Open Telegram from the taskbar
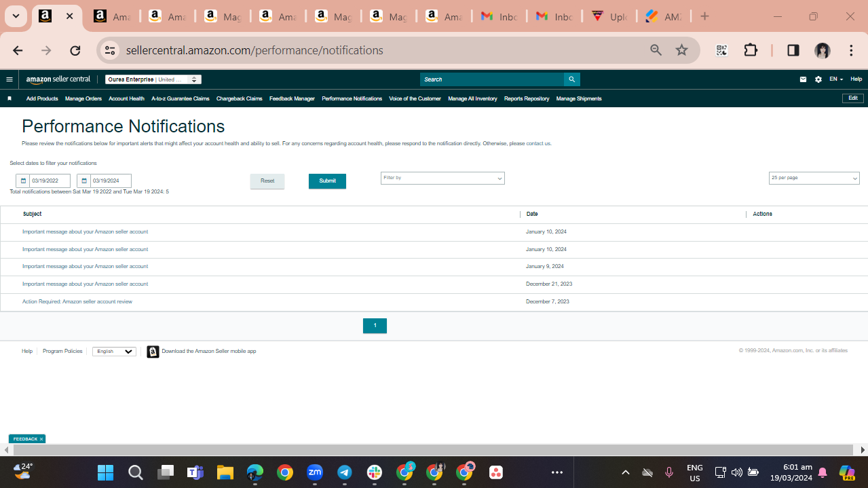Screen dimensions: 868x488 pos(345,472)
